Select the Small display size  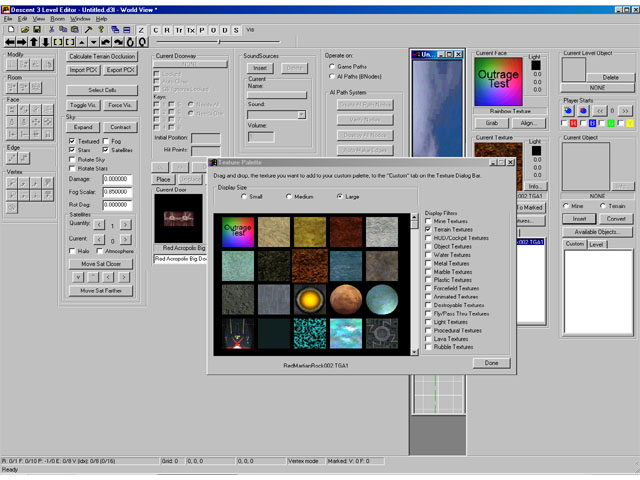pyautogui.click(x=244, y=196)
